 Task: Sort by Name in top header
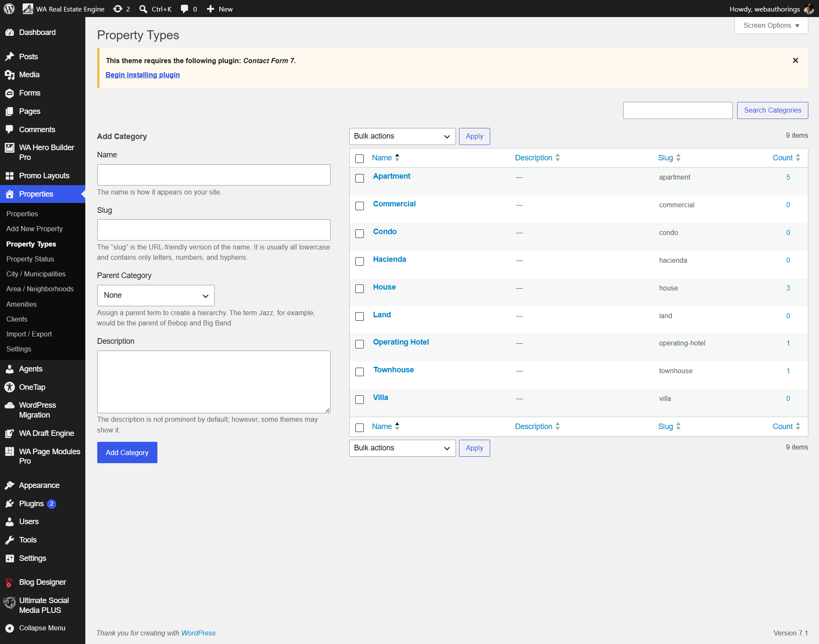pos(386,158)
